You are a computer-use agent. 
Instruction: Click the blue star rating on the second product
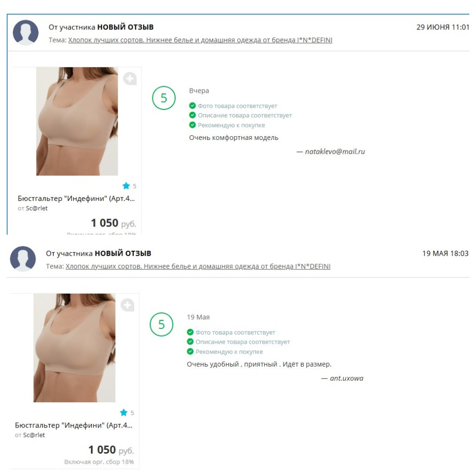point(124,413)
